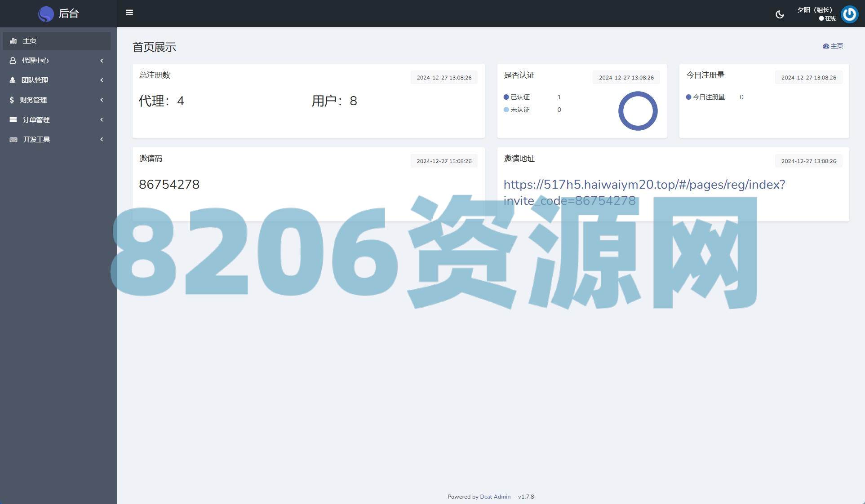Toggle dark mode moon icon

[780, 14]
